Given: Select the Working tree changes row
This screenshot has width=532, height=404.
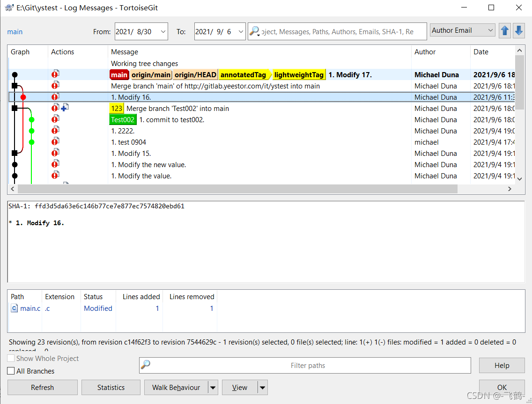Looking at the screenshot, I should (x=261, y=64).
